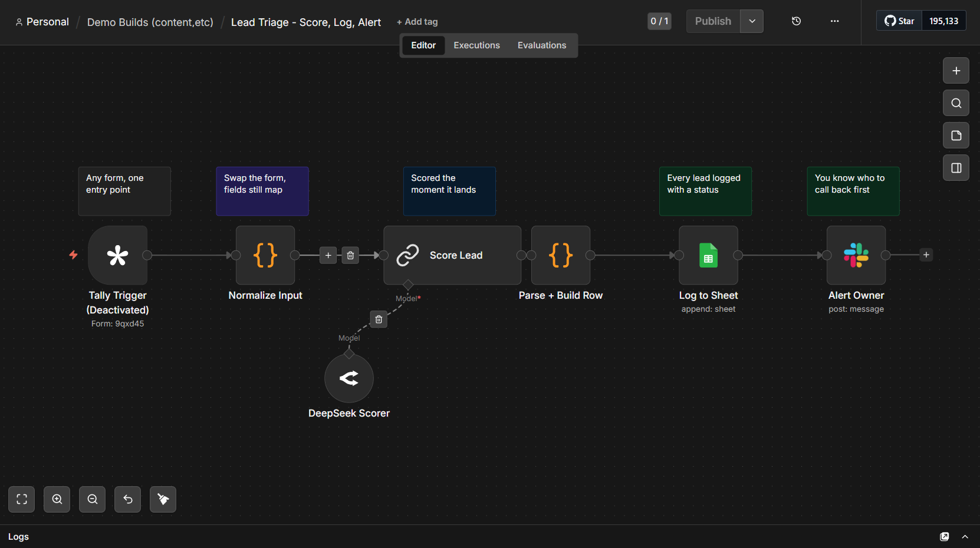The image size is (980, 548).
Task: Click the Add tag link
Action: click(417, 22)
